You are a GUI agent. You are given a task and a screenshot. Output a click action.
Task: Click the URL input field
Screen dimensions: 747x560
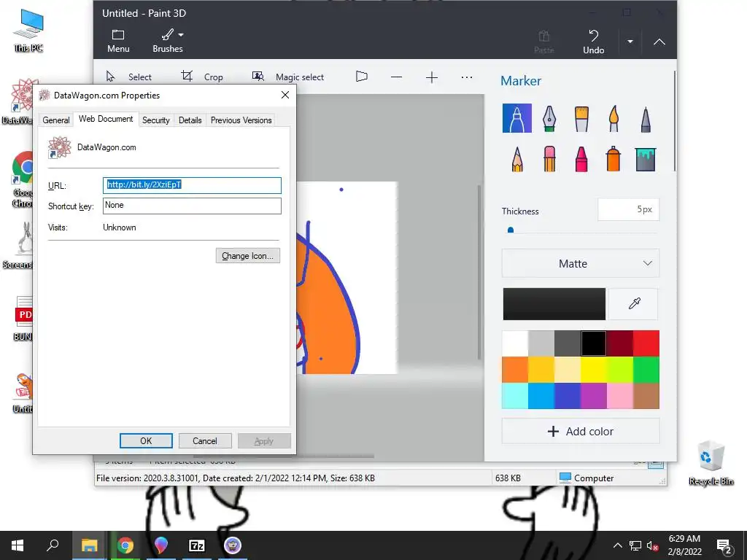point(192,185)
